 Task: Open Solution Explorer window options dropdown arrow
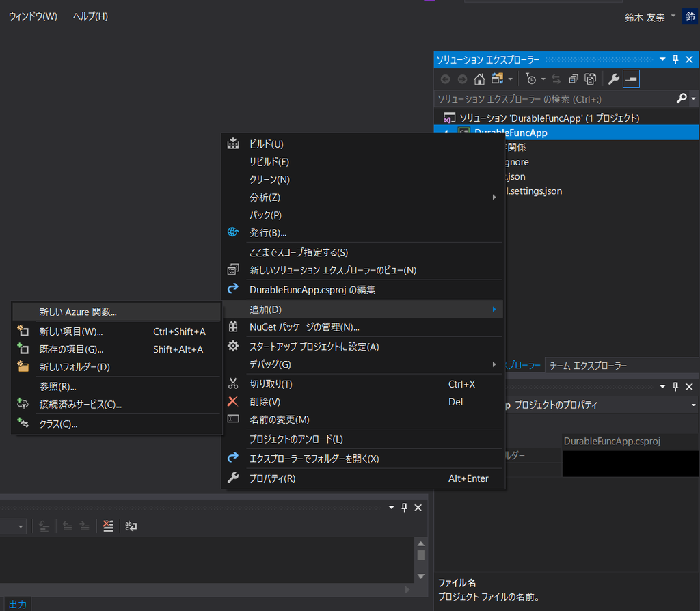(662, 59)
